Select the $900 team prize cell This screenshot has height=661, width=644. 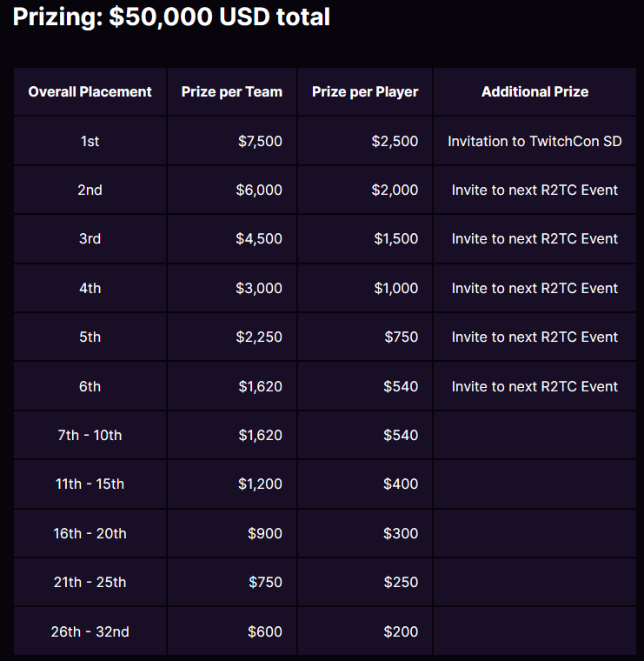point(265,533)
